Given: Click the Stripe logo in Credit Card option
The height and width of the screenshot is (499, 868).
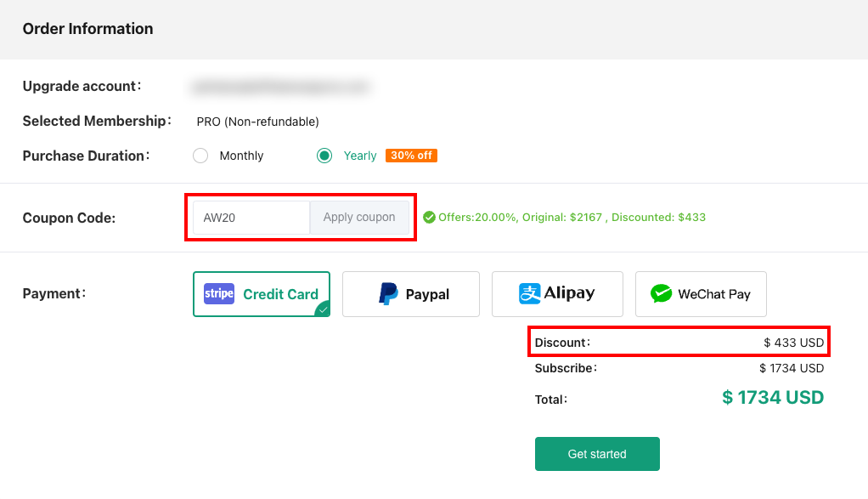Looking at the screenshot, I should pyautogui.click(x=219, y=294).
